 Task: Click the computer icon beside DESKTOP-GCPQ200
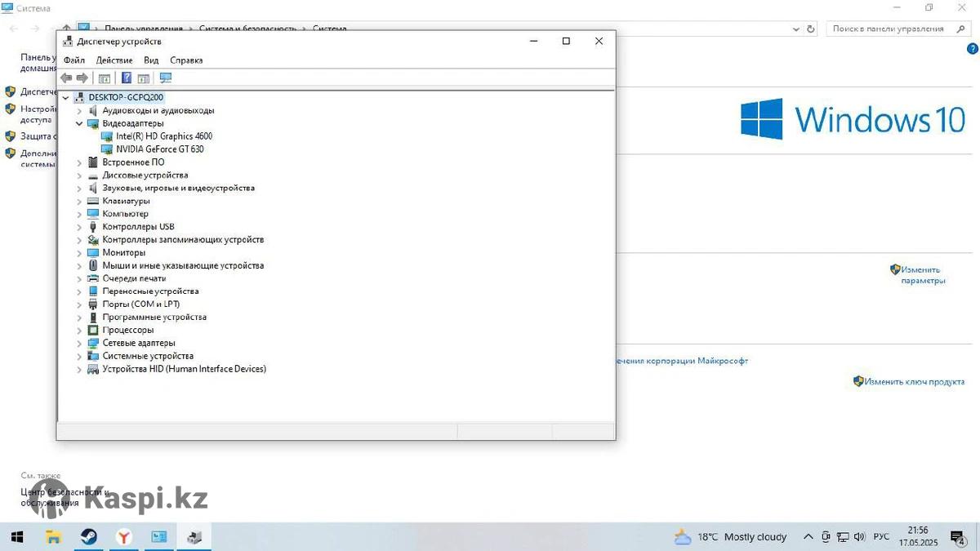[79, 97]
